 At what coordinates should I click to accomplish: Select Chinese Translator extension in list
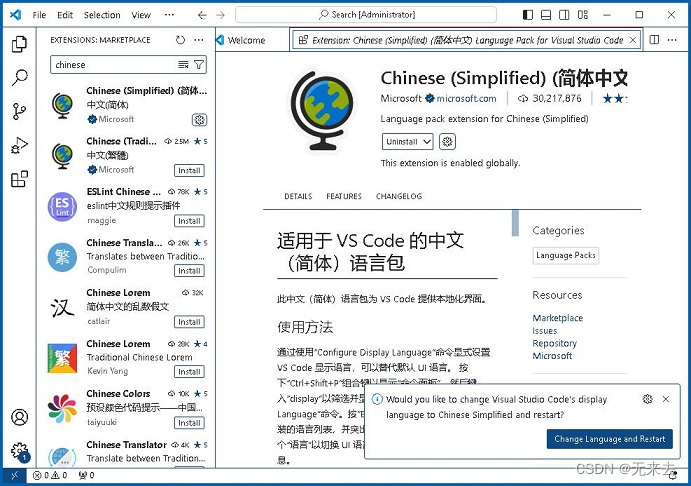pyautogui.click(x=127, y=452)
